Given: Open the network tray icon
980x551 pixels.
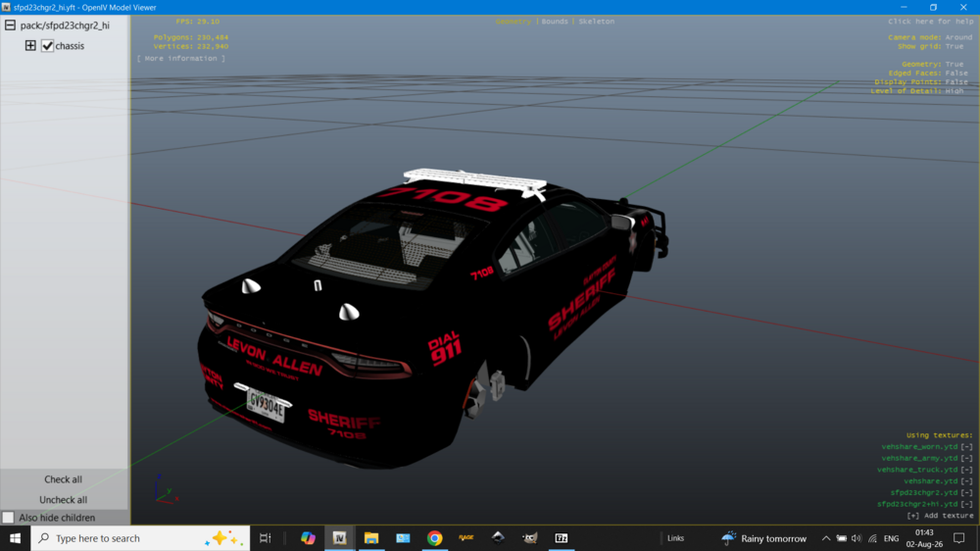Looking at the screenshot, I should (872, 538).
